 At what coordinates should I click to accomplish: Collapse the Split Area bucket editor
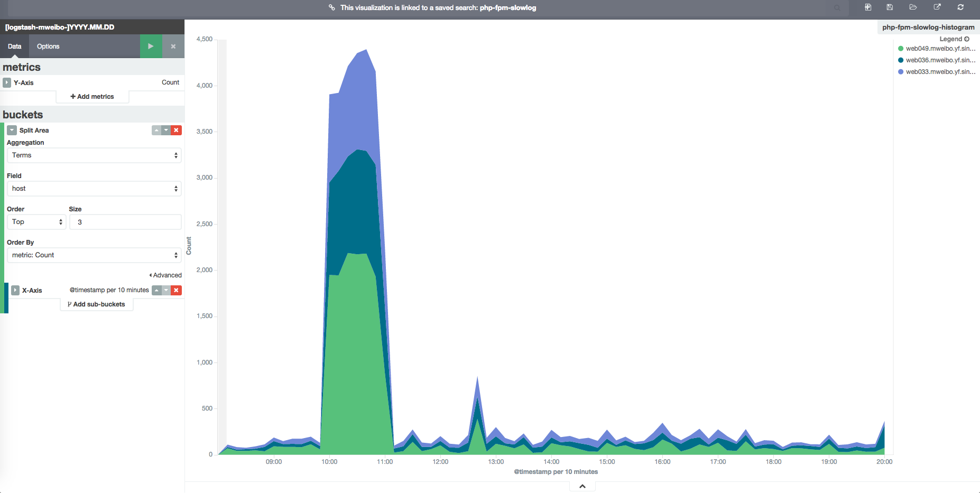click(x=12, y=131)
